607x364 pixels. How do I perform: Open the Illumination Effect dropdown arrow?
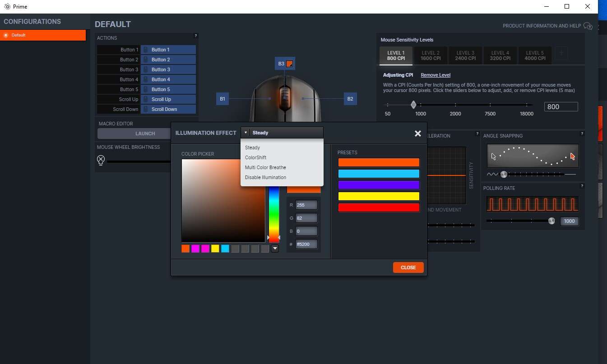click(246, 133)
